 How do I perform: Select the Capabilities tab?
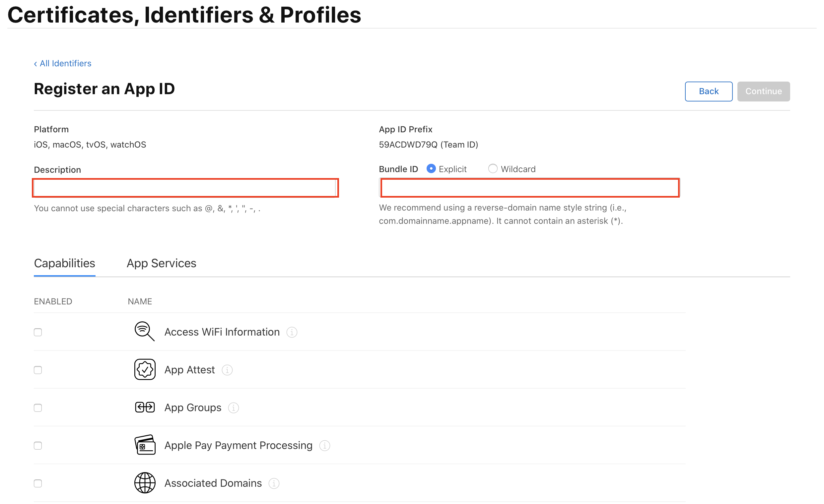click(x=65, y=263)
